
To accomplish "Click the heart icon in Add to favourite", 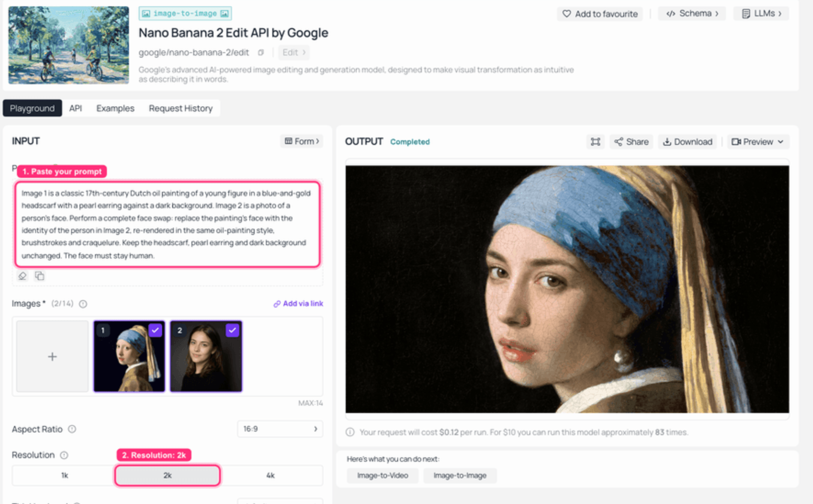I will [x=567, y=14].
